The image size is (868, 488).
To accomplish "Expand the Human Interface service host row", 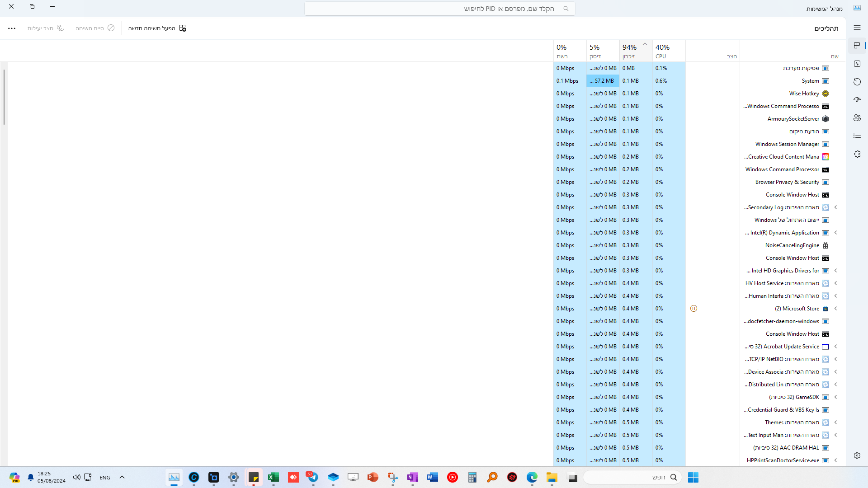I will 836,296.
